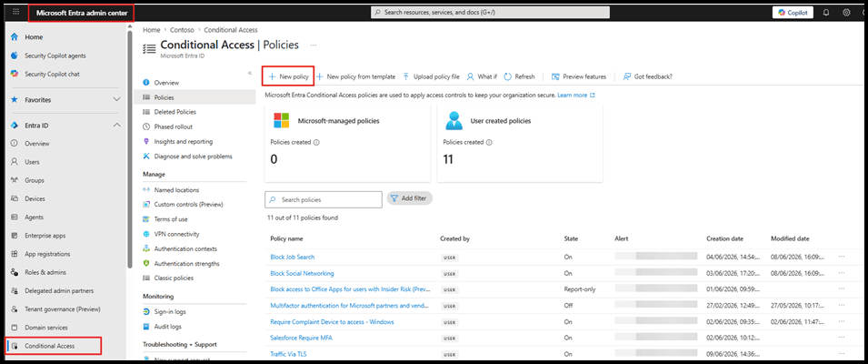This screenshot has width=868, height=364.
Task: Click Upload policy file
Action: [431, 77]
